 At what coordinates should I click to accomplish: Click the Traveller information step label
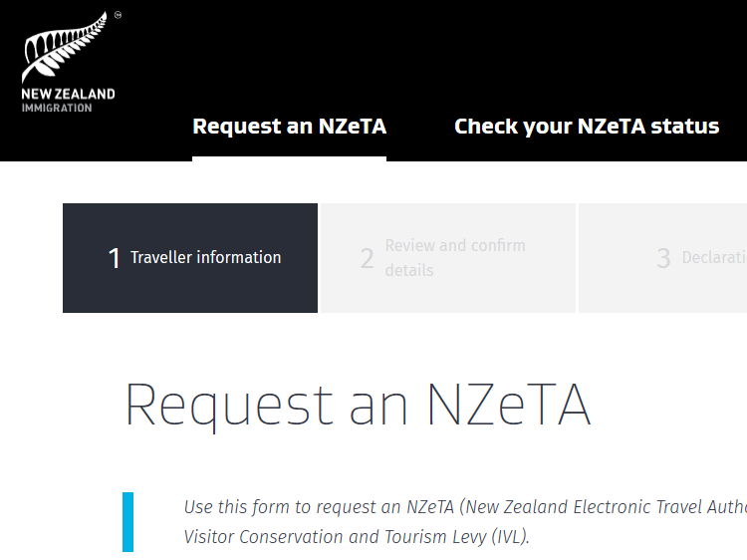click(x=206, y=257)
